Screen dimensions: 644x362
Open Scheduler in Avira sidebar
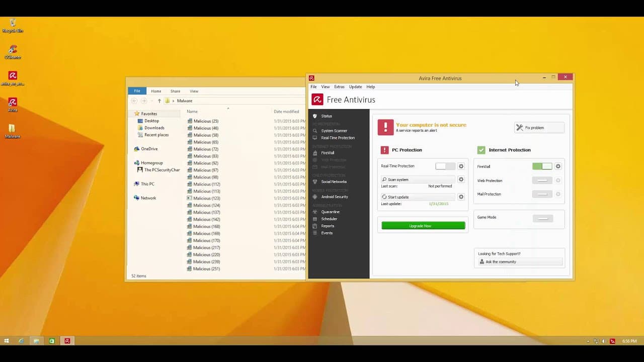click(x=329, y=219)
